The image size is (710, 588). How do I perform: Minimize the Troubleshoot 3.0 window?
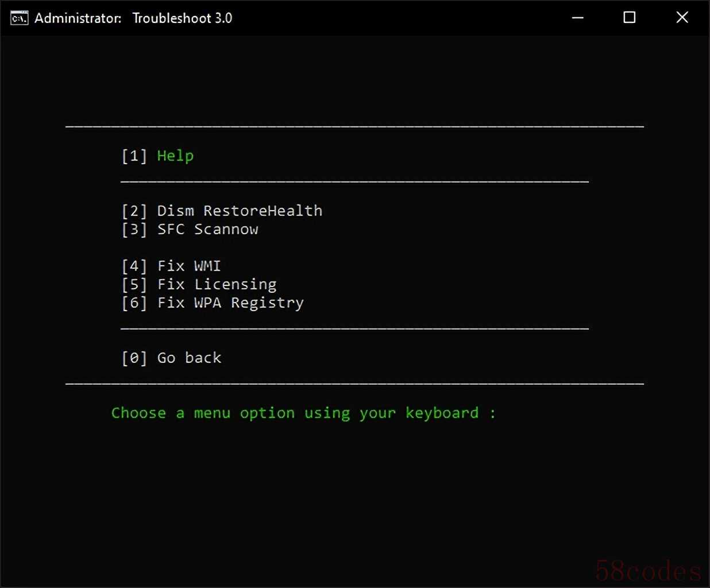pyautogui.click(x=578, y=18)
